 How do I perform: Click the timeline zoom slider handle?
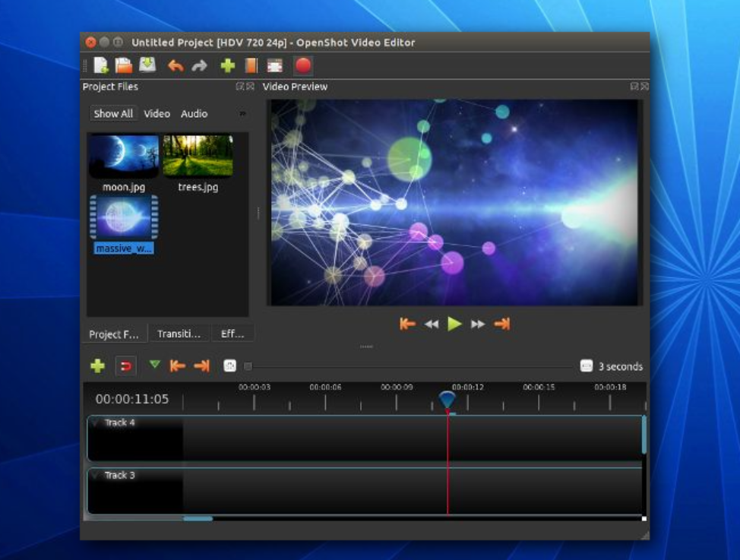pyautogui.click(x=248, y=366)
